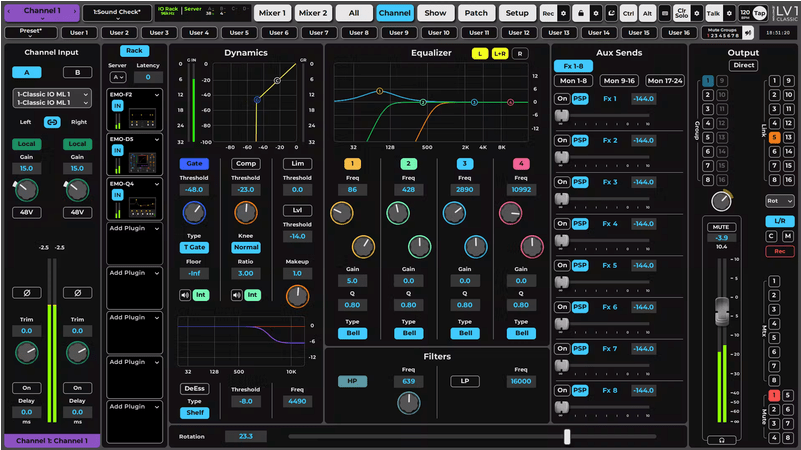The width and height of the screenshot is (801, 450).
Task: Click the Gate Threshold knob
Action: 194,212
